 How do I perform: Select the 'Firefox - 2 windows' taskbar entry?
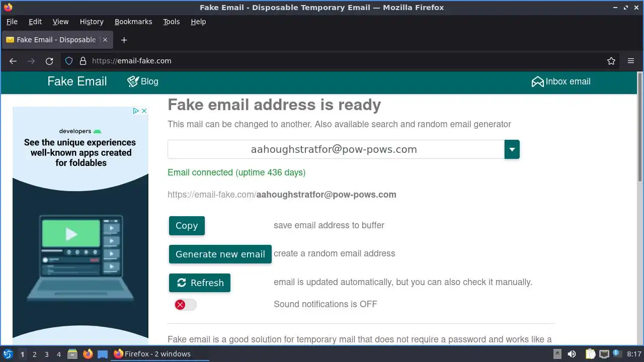[x=160, y=354]
